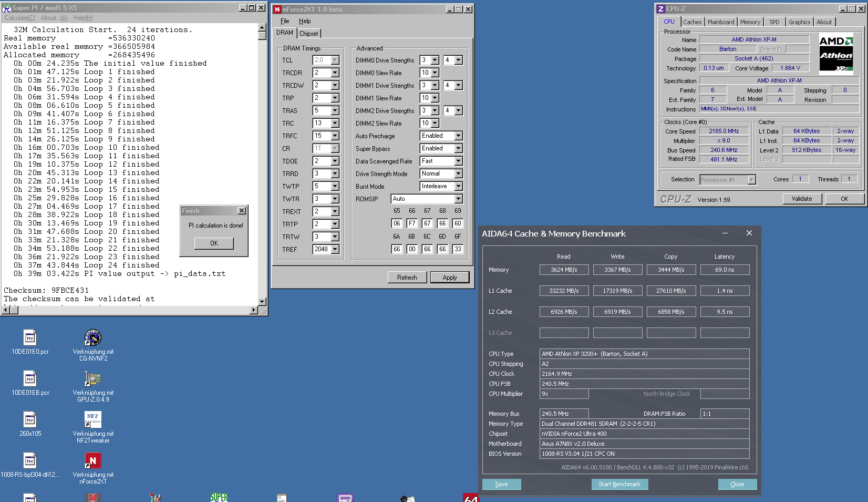Open the SPD tab in CPU-Z
The width and height of the screenshot is (868, 502).
click(774, 22)
